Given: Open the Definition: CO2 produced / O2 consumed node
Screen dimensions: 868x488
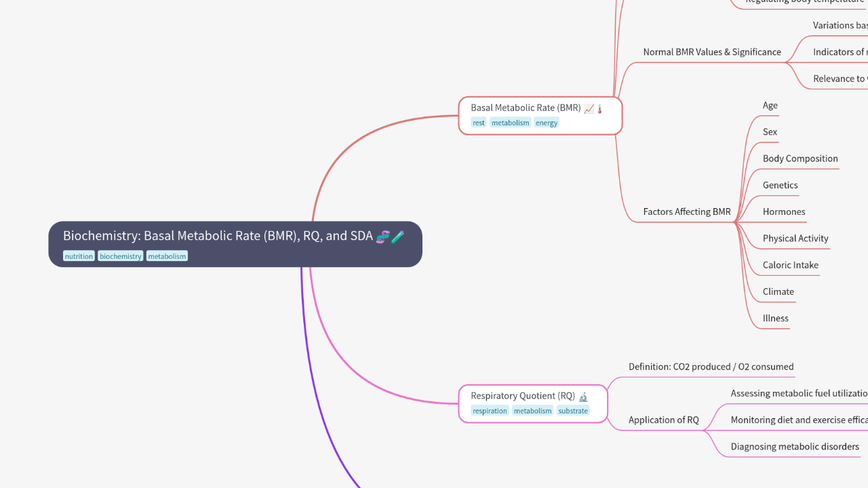Looking at the screenshot, I should coord(710,367).
